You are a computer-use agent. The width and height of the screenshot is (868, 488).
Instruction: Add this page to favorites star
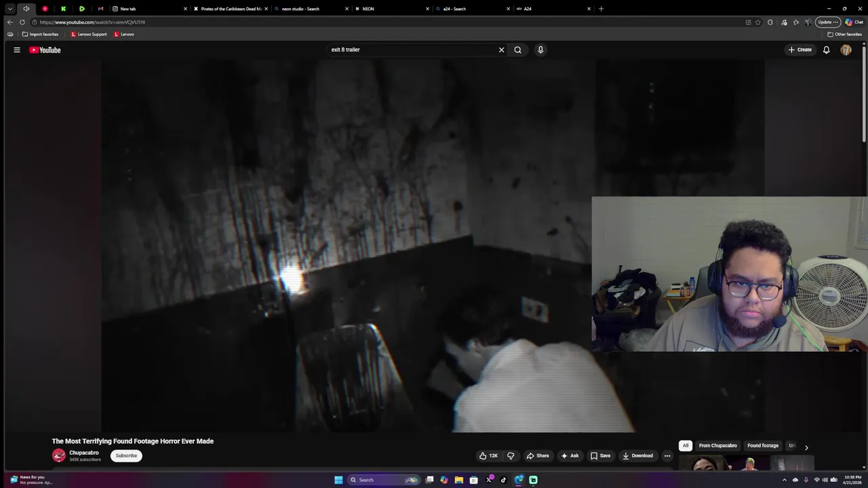pyautogui.click(x=758, y=22)
